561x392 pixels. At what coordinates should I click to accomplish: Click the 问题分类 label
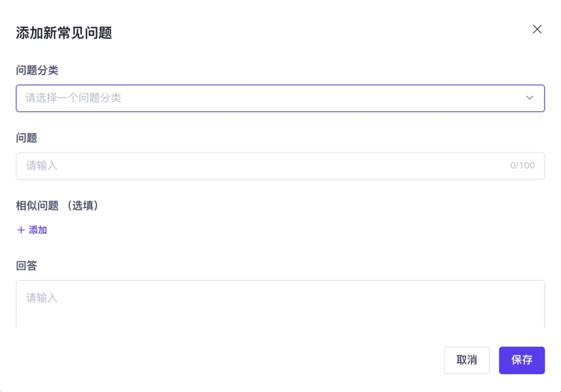point(37,70)
